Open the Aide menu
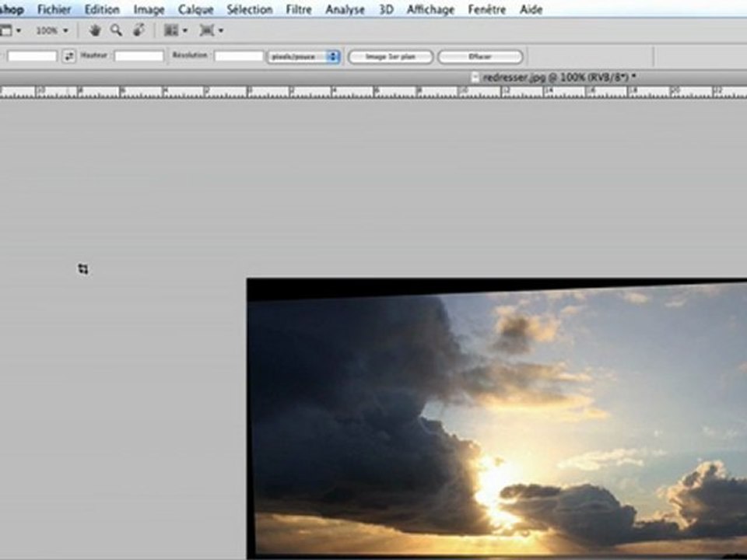 531,9
